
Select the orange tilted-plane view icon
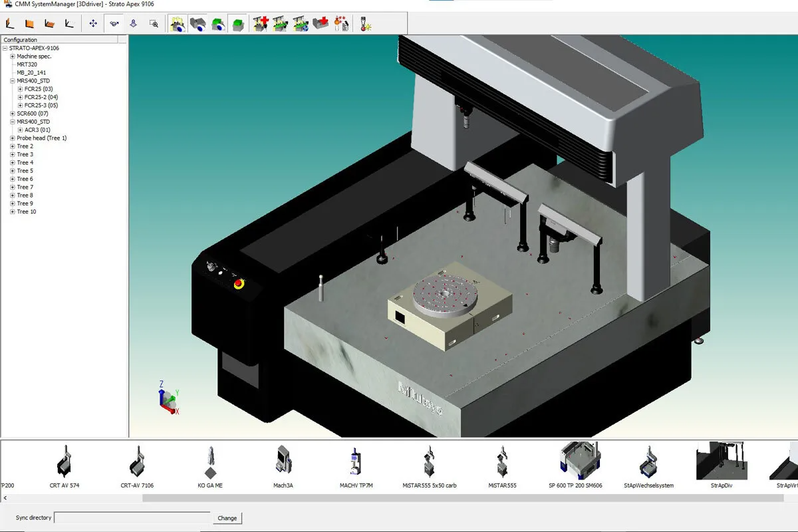49,24
